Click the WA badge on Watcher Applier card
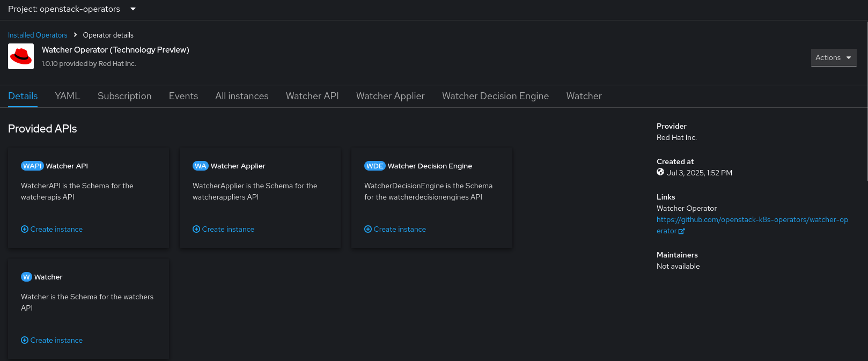 point(200,166)
